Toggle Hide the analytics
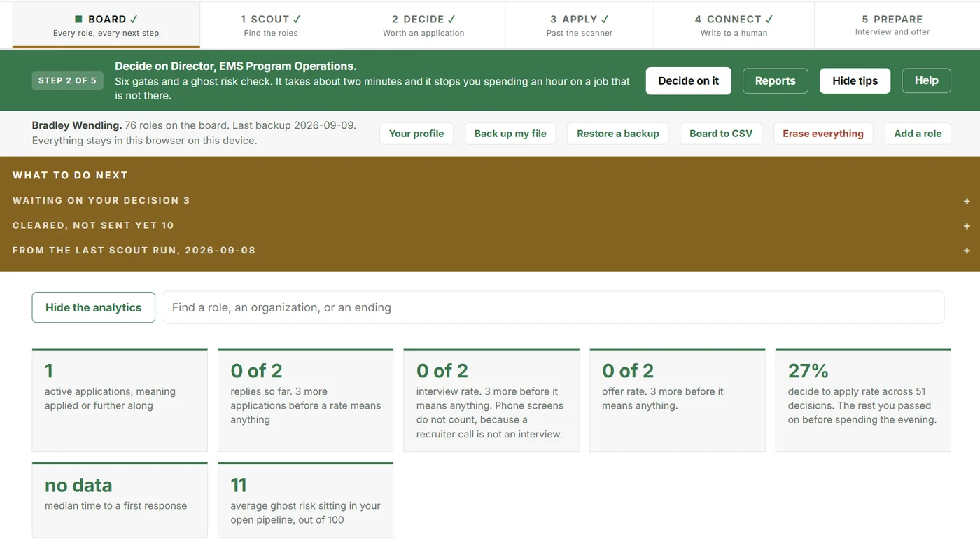The image size is (980, 541). [x=94, y=307]
